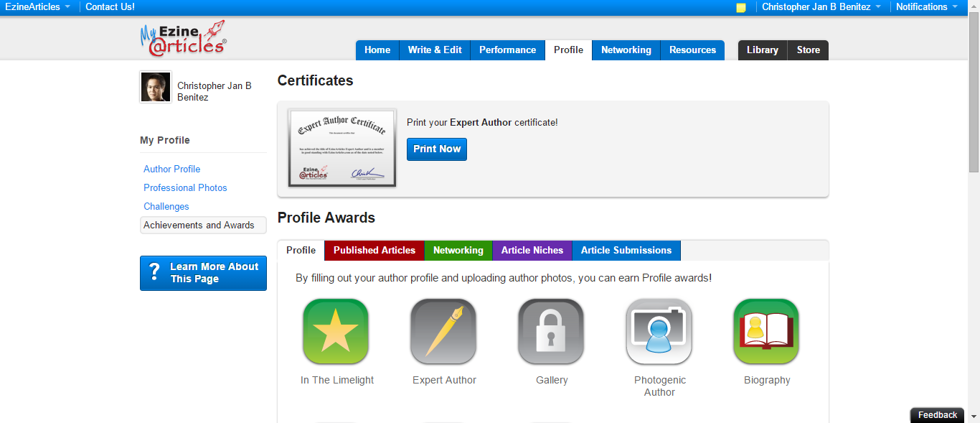The width and height of the screenshot is (980, 423).
Task: Open the Professional Photos link
Action: pyautogui.click(x=185, y=187)
